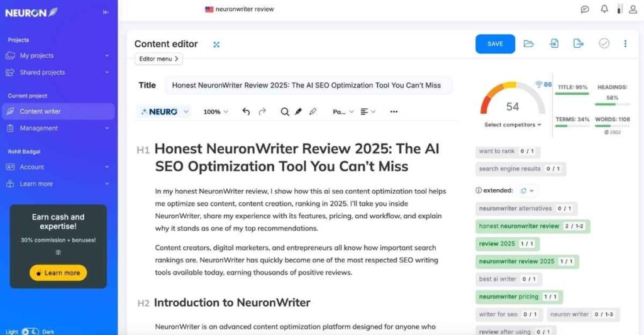Open paragraph style dropdown
The height and width of the screenshot is (335, 644).
(x=343, y=112)
